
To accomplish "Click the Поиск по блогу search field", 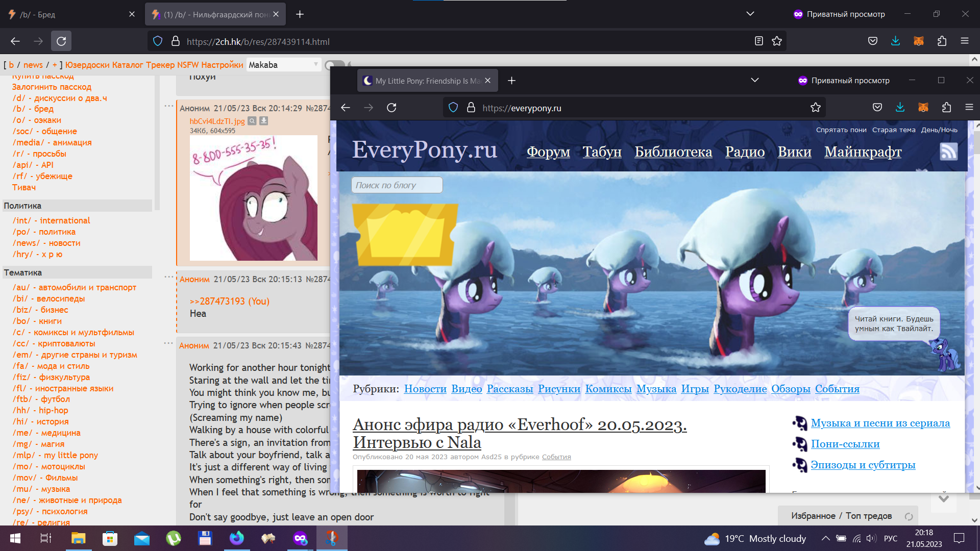I will 397,185.
